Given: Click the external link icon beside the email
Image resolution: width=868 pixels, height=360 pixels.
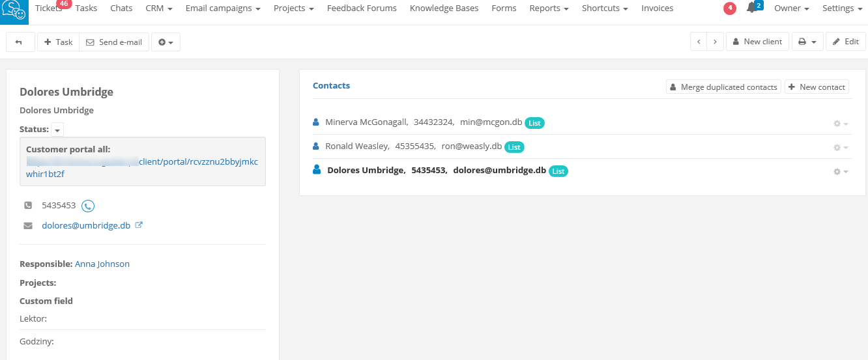Looking at the screenshot, I should point(139,225).
